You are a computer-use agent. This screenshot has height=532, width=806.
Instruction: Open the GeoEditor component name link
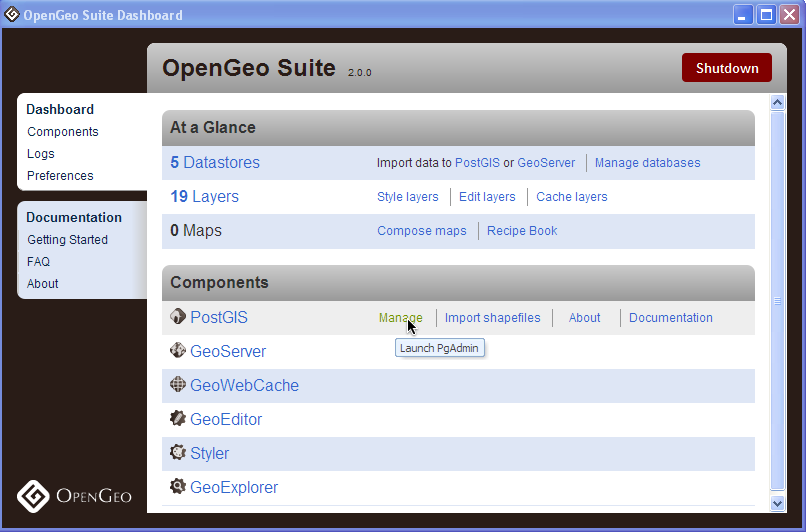226,419
